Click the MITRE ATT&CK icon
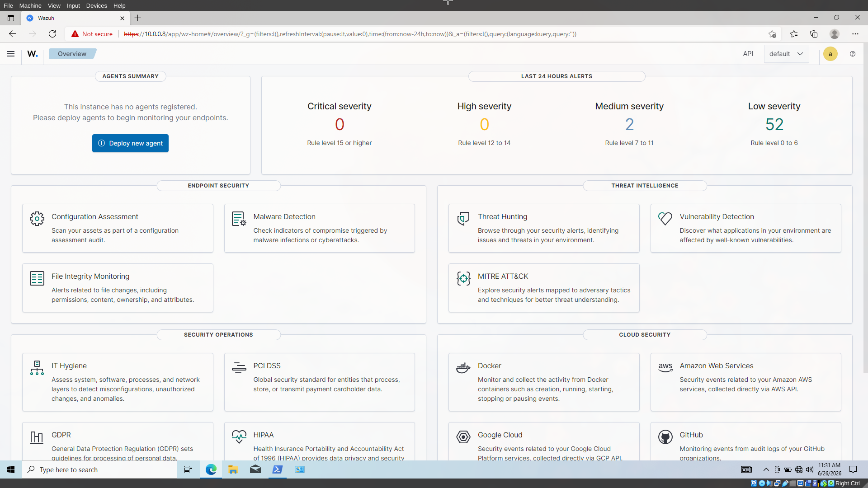This screenshot has height=488, width=868. tap(463, 278)
